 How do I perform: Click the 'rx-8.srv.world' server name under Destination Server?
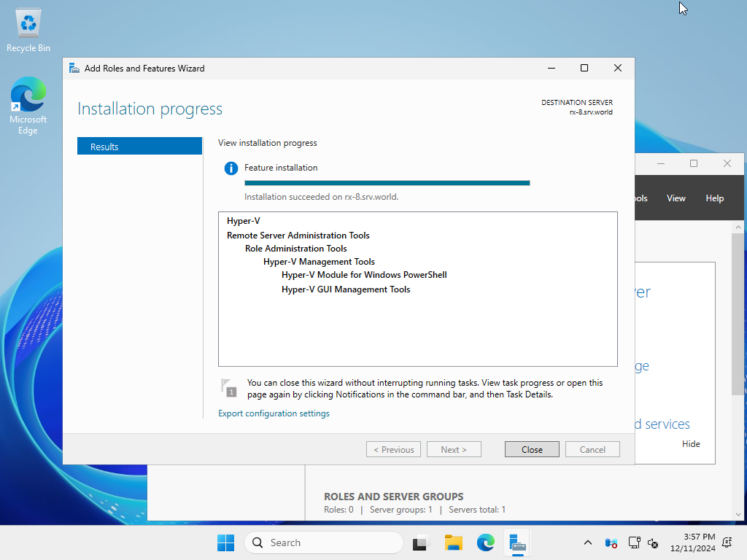point(591,112)
